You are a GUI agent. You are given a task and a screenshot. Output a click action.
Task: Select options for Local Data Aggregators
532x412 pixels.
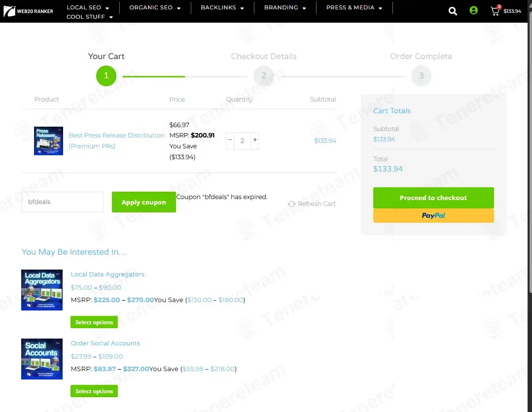click(x=94, y=322)
